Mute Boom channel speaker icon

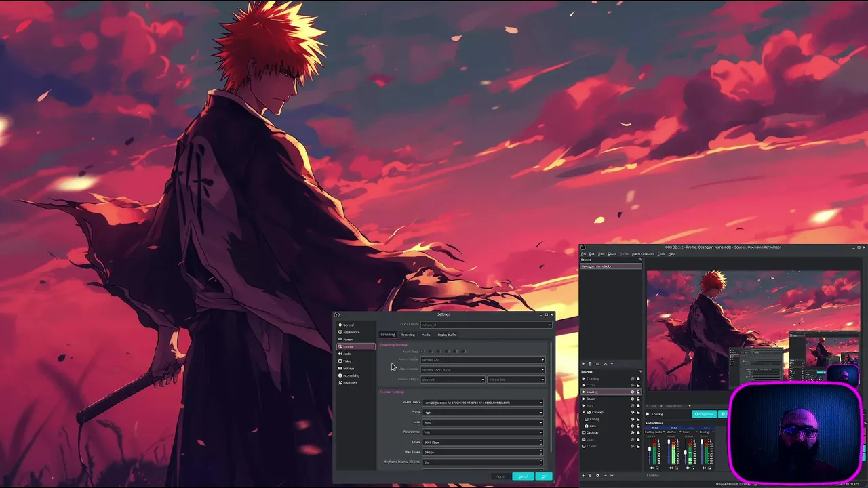tap(688, 468)
